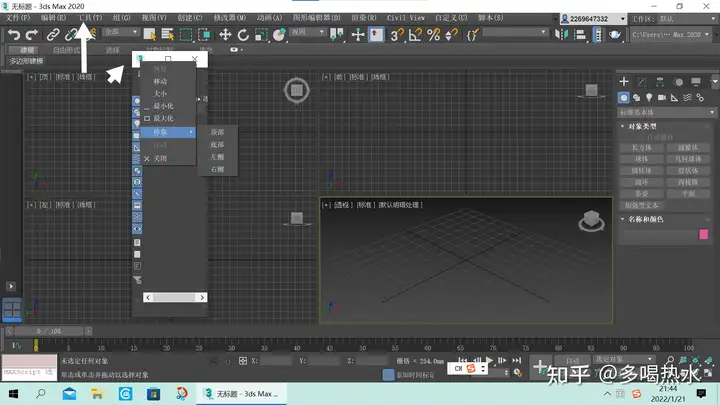720x405 pixels.
Task: Click the time slider 0 / 100 bar
Action: (49, 331)
